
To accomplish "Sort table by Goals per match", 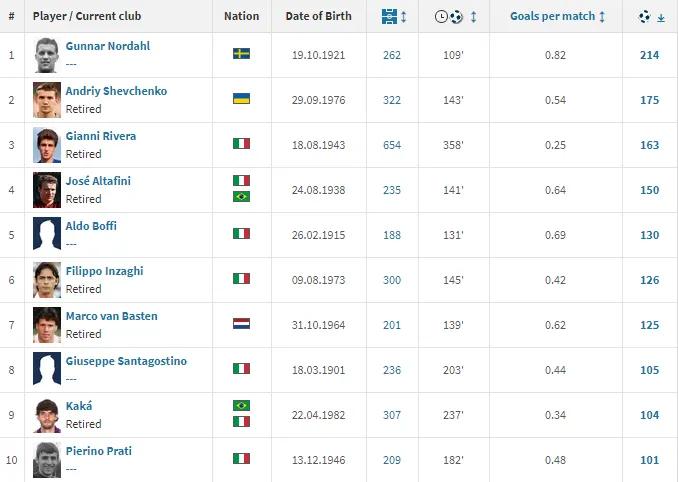I will pyautogui.click(x=552, y=17).
